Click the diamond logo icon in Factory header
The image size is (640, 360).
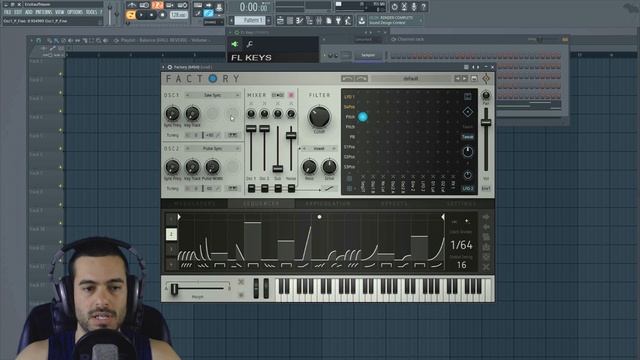(x=487, y=78)
